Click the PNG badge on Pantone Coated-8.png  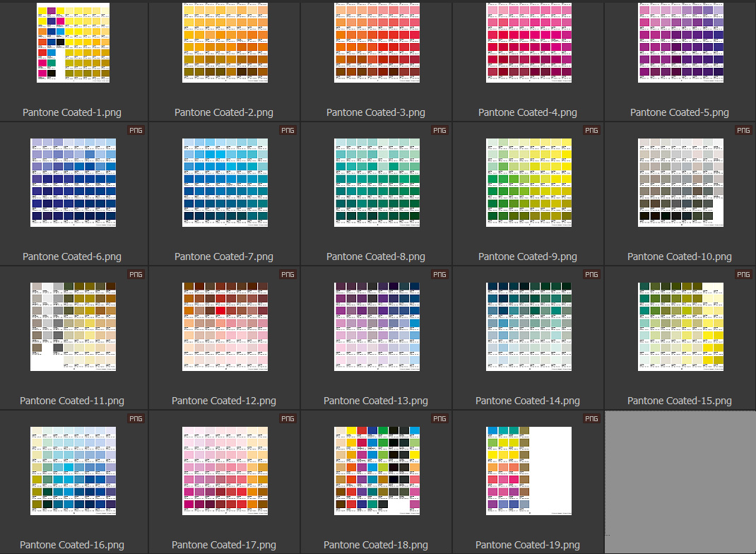(x=439, y=130)
